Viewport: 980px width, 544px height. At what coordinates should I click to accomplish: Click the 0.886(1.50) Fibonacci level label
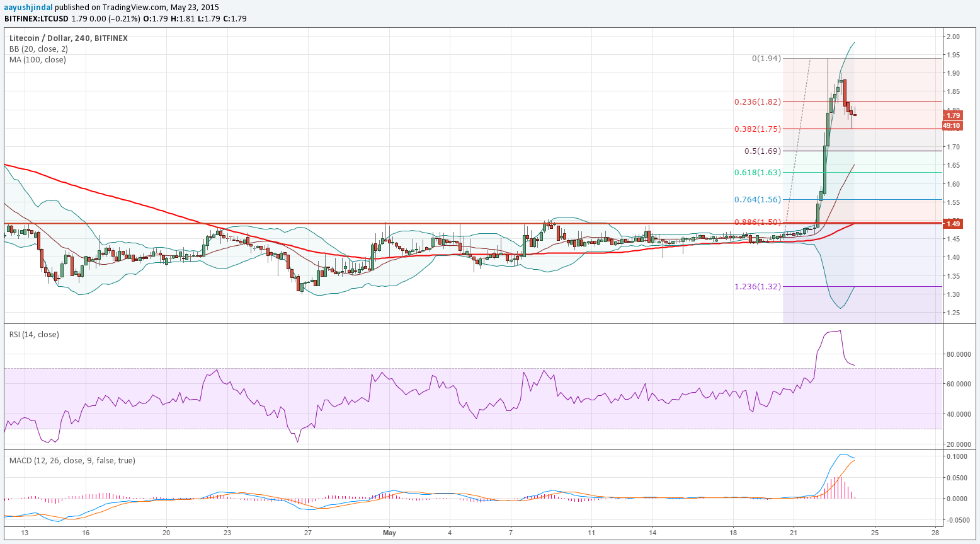coord(758,223)
